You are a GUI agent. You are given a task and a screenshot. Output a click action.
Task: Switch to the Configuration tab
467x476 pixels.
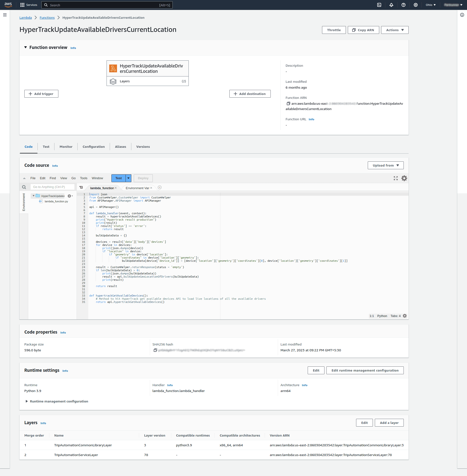(x=93, y=147)
